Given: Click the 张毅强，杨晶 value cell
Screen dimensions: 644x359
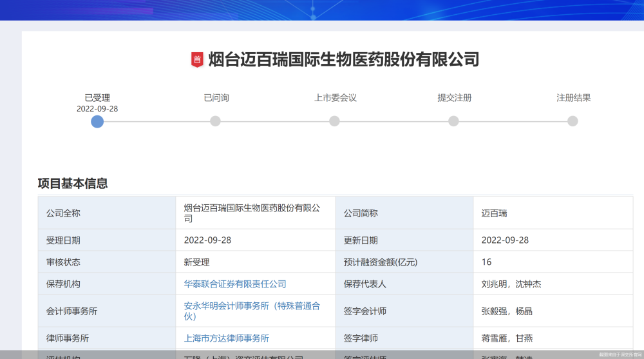Looking at the screenshot, I should tap(553, 311).
